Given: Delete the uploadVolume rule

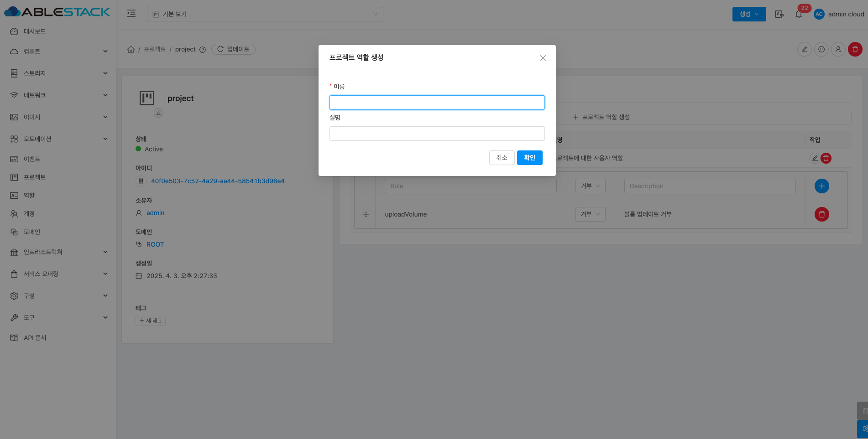Looking at the screenshot, I should 821,214.
